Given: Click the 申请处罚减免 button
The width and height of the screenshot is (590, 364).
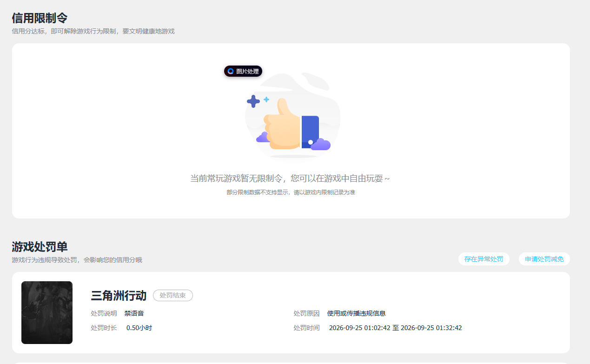Looking at the screenshot, I should pos(544,259).
